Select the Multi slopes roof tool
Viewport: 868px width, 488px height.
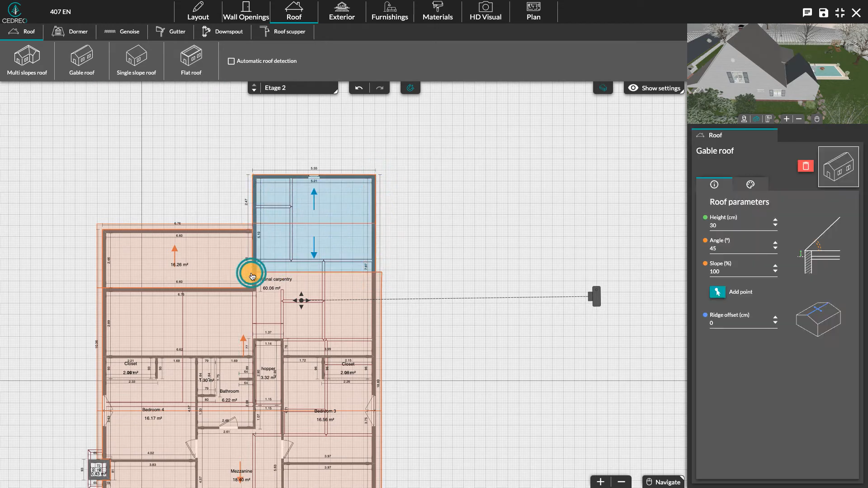point(27,61)
